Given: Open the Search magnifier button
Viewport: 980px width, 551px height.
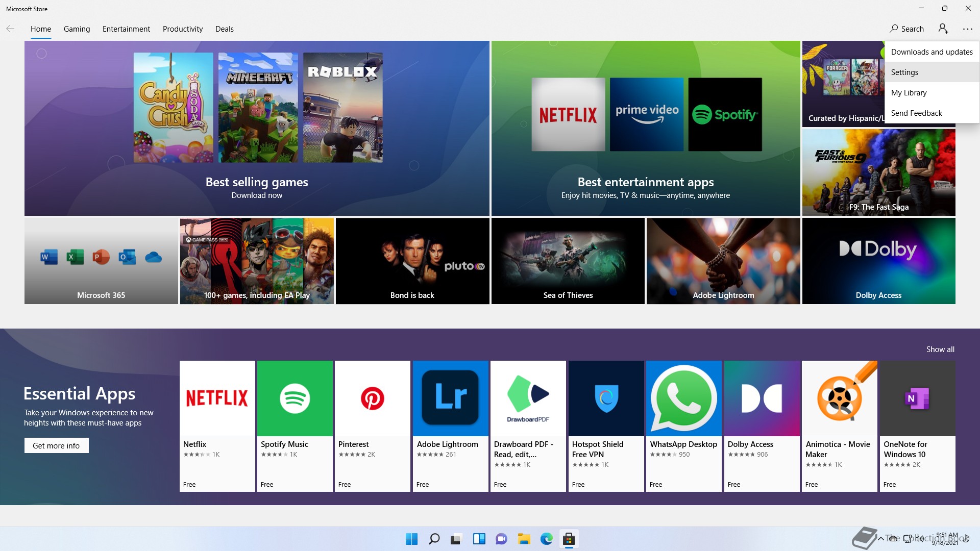Looking at the screenshot, I should click(906, 29).
